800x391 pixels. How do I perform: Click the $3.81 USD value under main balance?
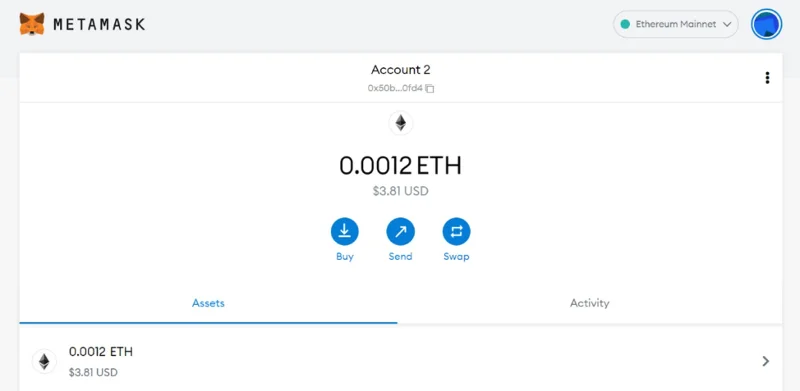coord(401,191)
